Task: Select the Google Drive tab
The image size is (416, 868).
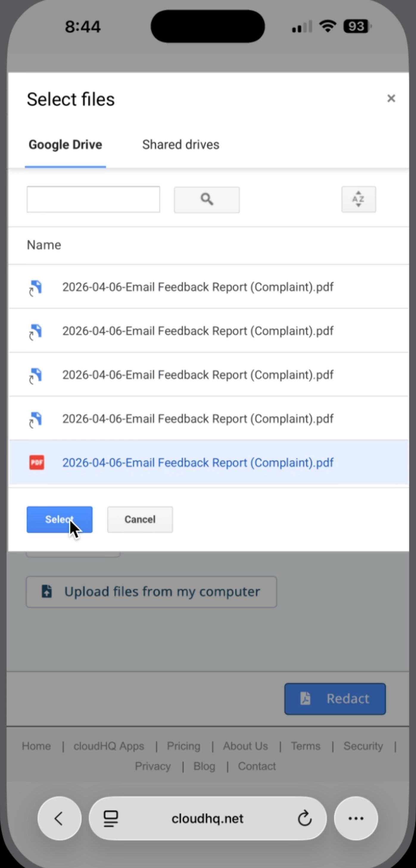Action: [x=65, y=144]
